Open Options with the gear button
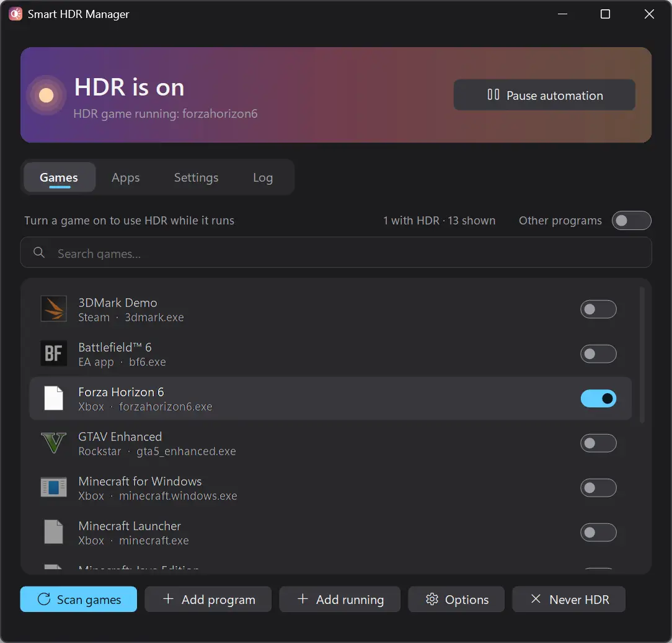 click(456, 599)
